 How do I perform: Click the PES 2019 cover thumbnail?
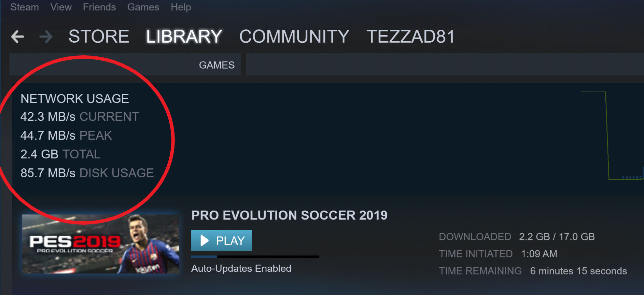[x=101, y=244]
